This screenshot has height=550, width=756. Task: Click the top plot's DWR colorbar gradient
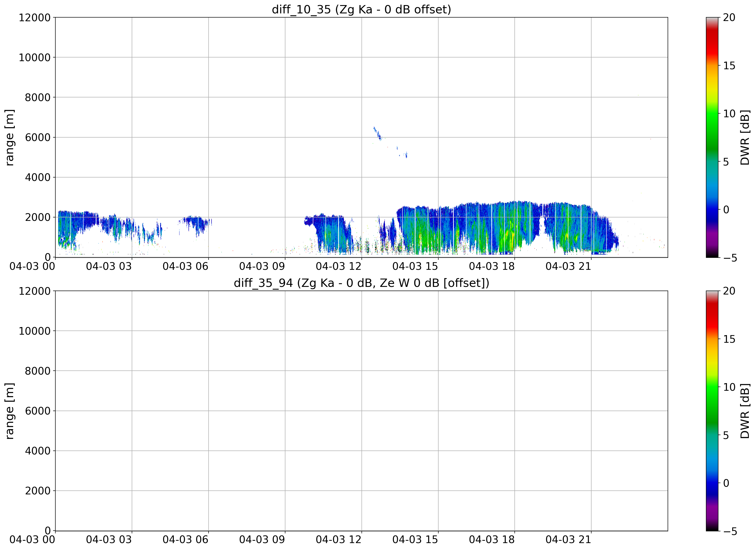712,137
